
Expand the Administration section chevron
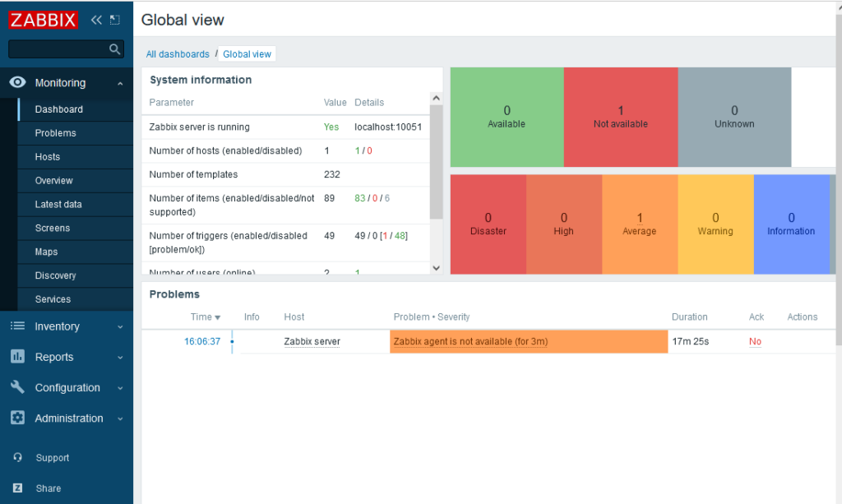(120, 418)
